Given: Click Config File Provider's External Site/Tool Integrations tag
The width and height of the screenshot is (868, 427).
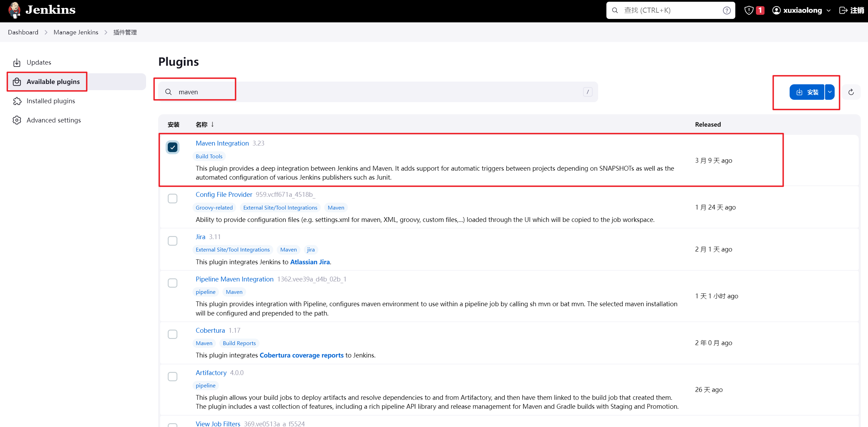Looking at the screenshot, I should point(280,207).
